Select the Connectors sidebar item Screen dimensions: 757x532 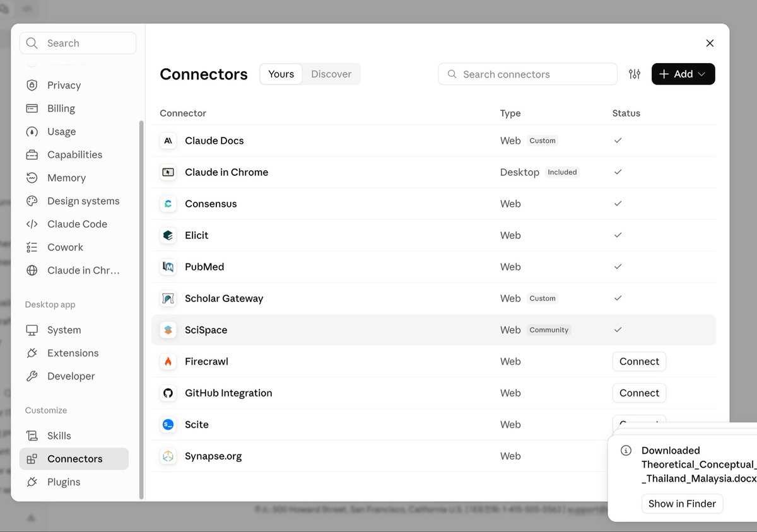point(74,459)
